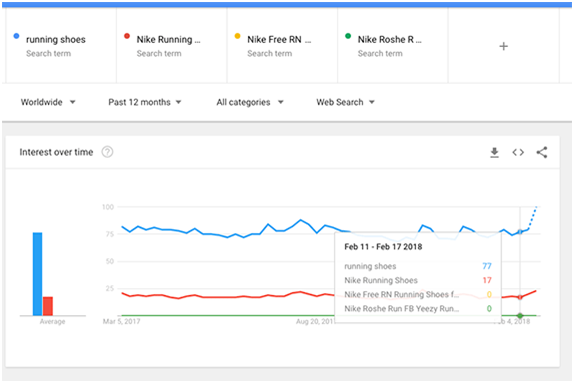Select the 'Nike Free RN ...' search term card
Screen dimensions: 574x383
click(282, 45)
